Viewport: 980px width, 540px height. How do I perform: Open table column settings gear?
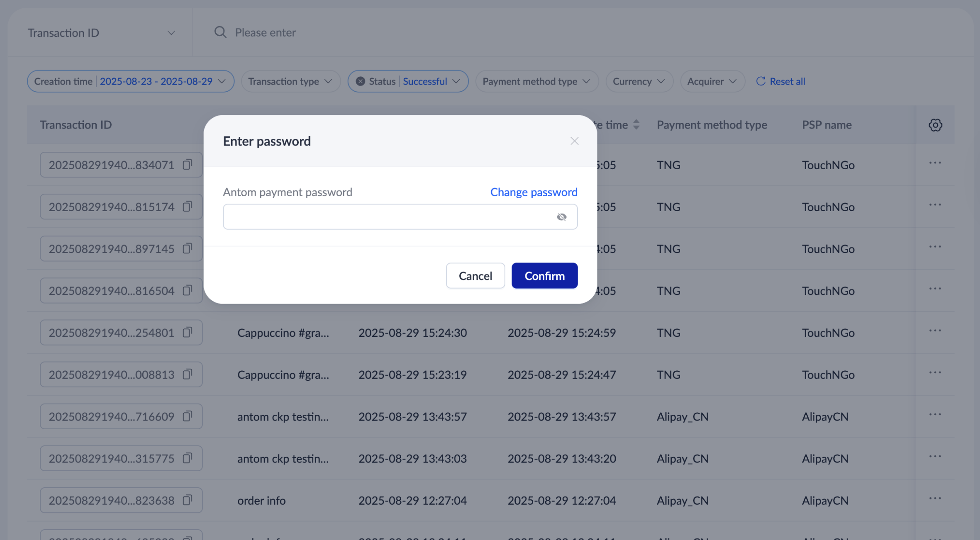click(x=935, y=125)
